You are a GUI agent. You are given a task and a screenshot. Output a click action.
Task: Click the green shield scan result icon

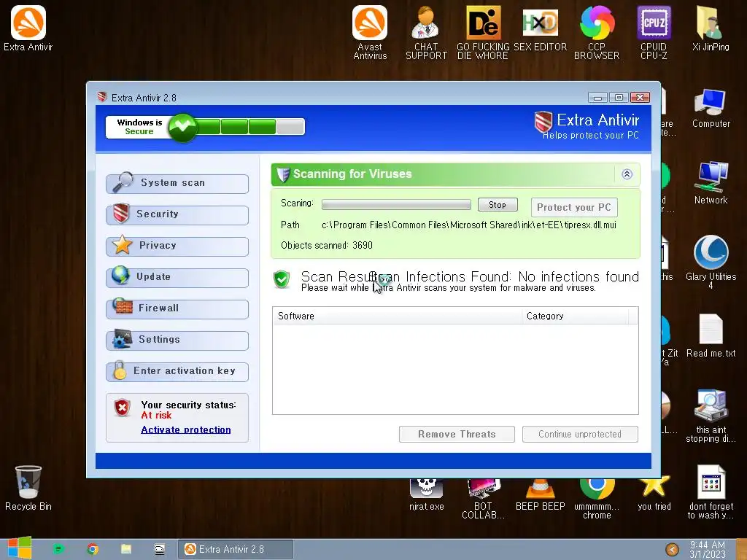[282, 279]
